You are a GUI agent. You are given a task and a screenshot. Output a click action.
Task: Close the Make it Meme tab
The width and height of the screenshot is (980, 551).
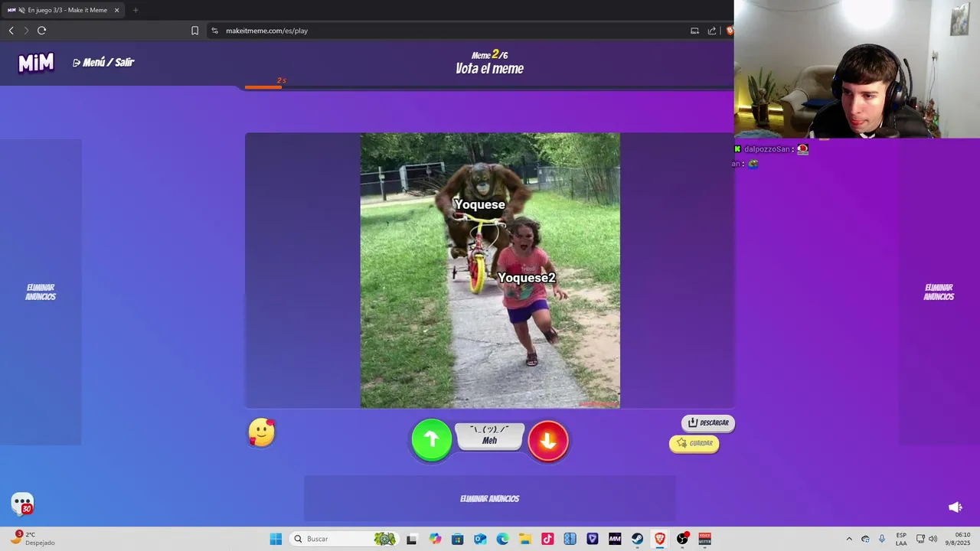(117, 10)
